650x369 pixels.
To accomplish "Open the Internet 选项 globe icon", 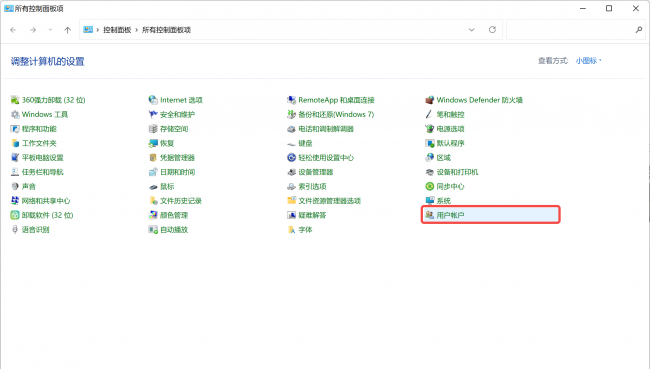I will [153, 100].
